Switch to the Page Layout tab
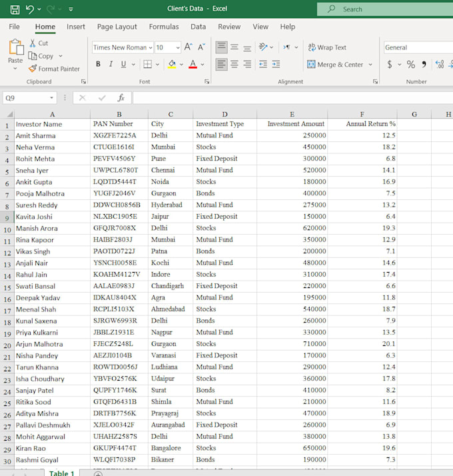The width and height of the screenshot is (453, 476). [x=117, y=27]
